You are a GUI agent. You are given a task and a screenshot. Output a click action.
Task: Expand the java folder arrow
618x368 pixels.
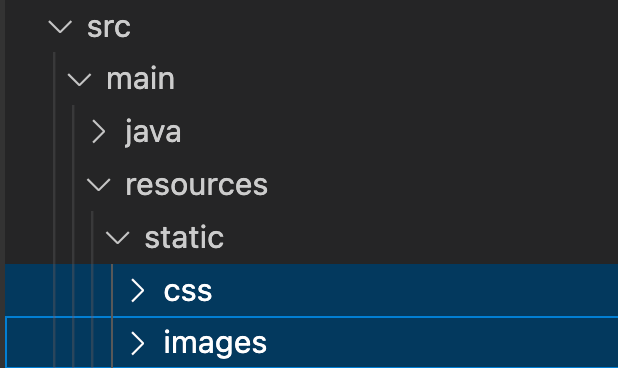point(99,132)
